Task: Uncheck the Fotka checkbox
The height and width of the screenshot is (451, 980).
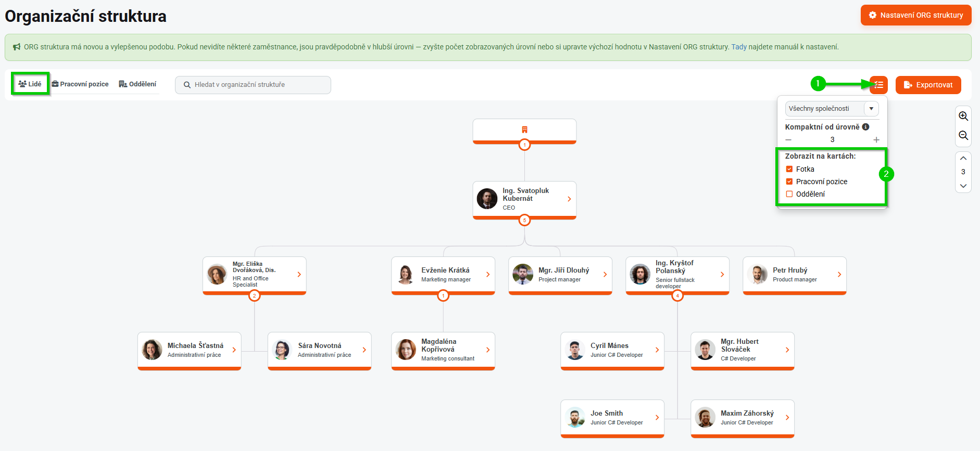Action: [x=789, y=169]
